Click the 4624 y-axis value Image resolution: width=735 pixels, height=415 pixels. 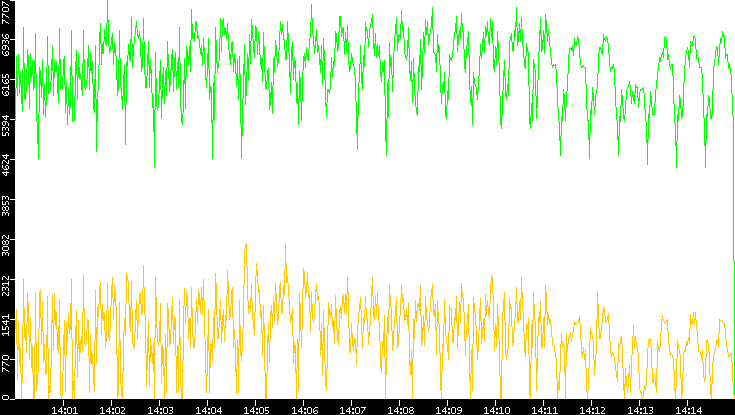6,167
